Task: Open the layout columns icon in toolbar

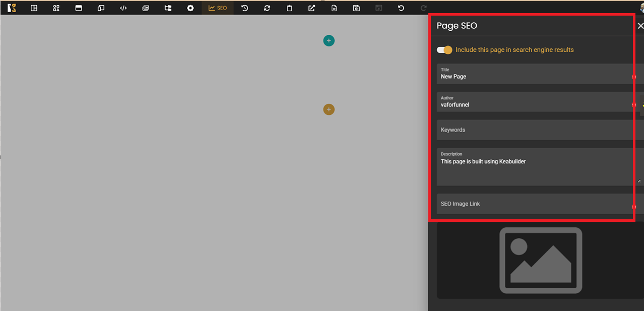Action: click(34, 8)
